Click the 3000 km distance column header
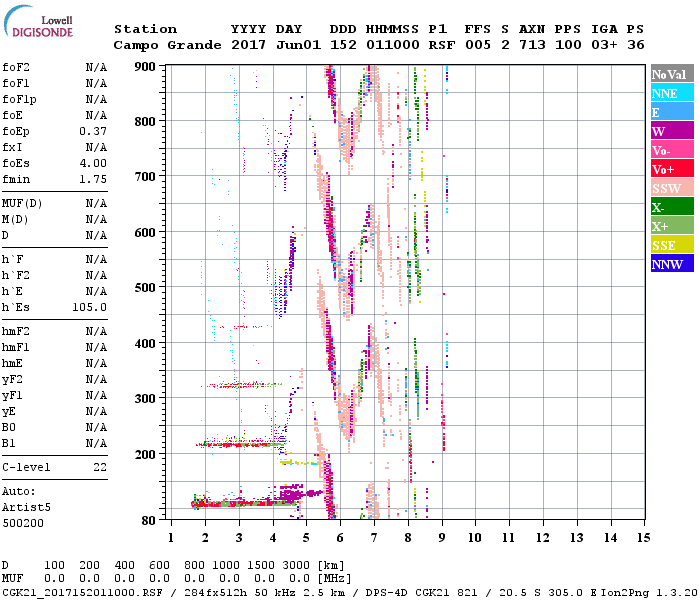 click(x=296, y=566)
